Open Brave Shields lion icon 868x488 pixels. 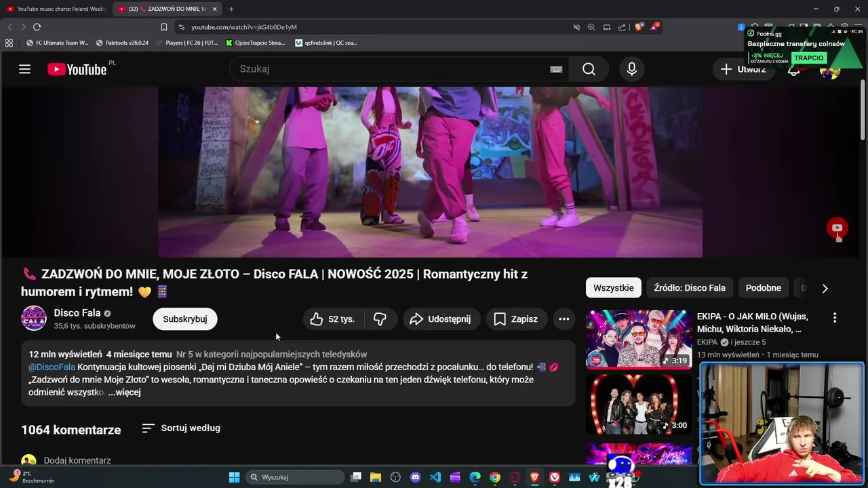[x=639, y=27]
